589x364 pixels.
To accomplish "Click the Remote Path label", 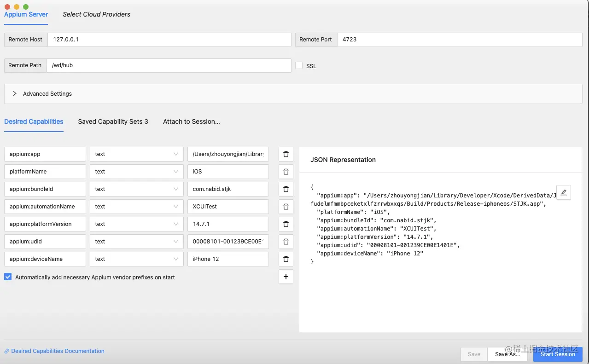I will pos(25,65).
